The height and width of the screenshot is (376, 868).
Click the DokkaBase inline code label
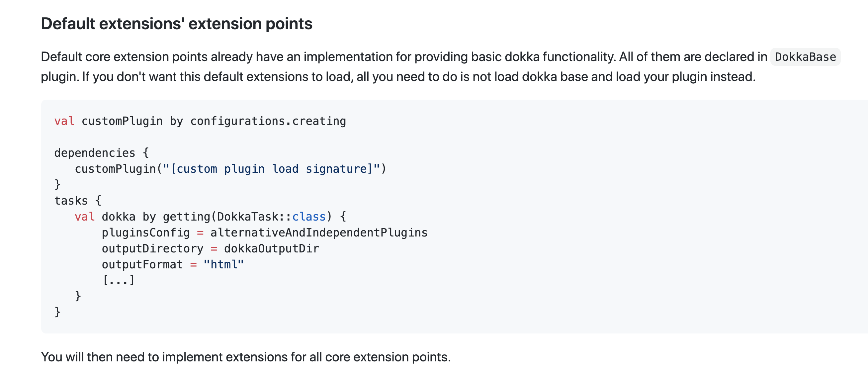(805, 56)
